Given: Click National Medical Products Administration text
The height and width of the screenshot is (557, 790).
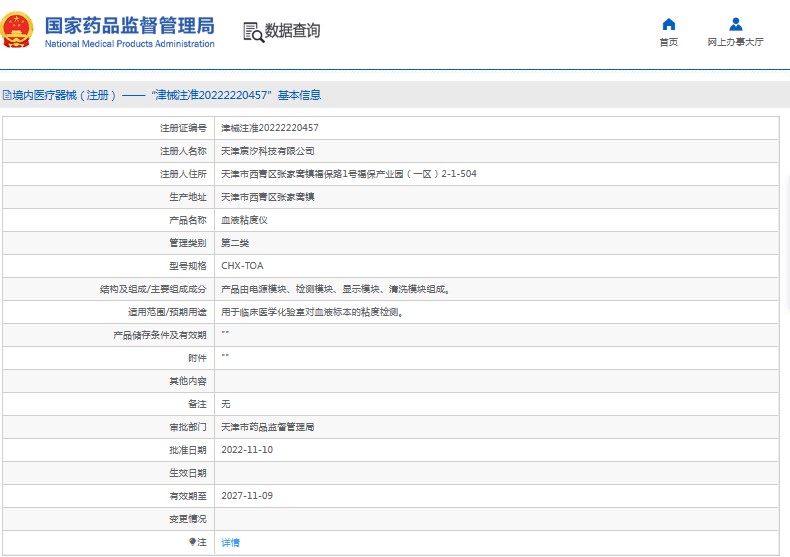Looking at the screenshot, I should click(x=129, y=44).
